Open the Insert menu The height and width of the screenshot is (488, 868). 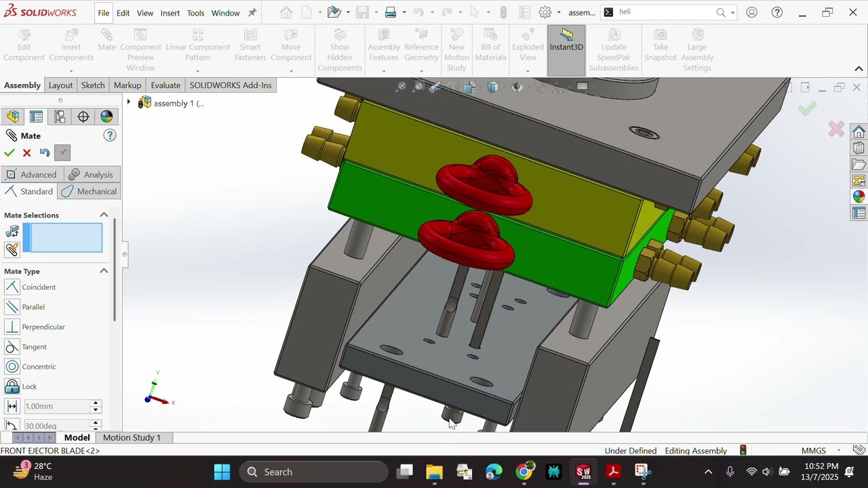[x=170, y=13]
